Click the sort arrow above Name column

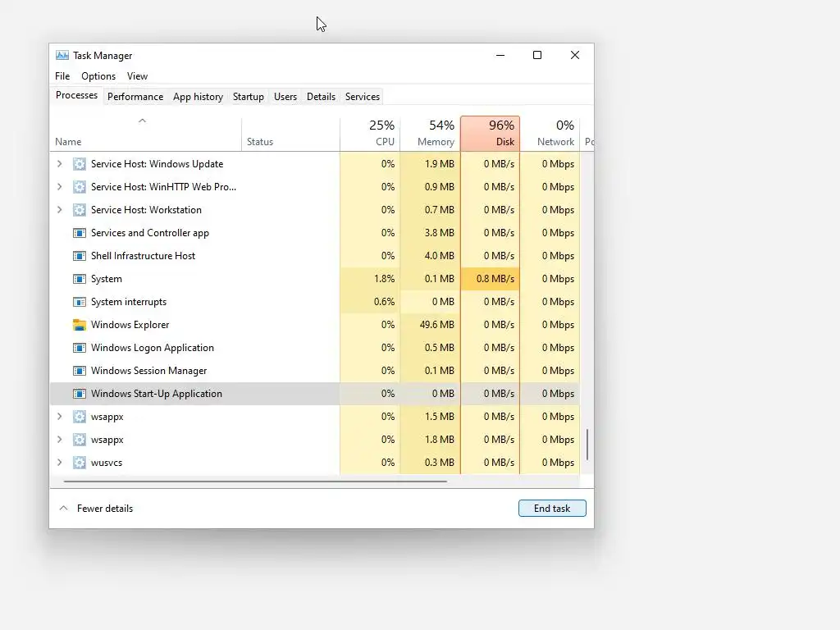tap(142, 121)
